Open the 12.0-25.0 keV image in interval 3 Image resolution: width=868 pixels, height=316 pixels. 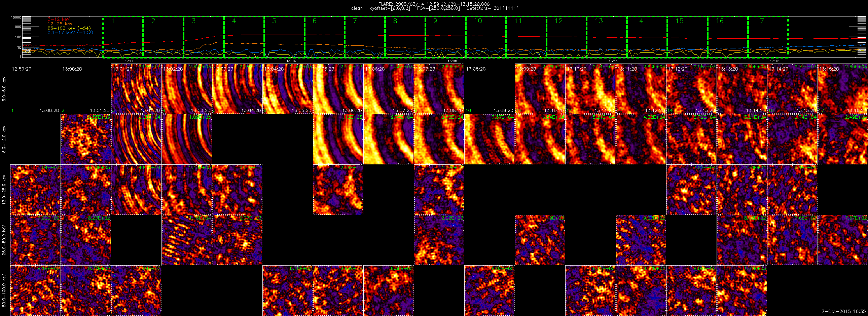(x=137, y=190)
